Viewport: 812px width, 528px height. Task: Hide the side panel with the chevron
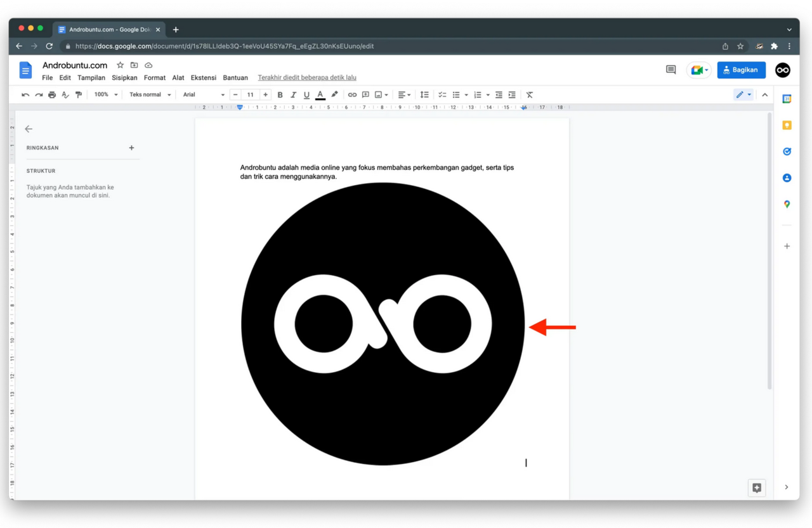pos(787,487)
